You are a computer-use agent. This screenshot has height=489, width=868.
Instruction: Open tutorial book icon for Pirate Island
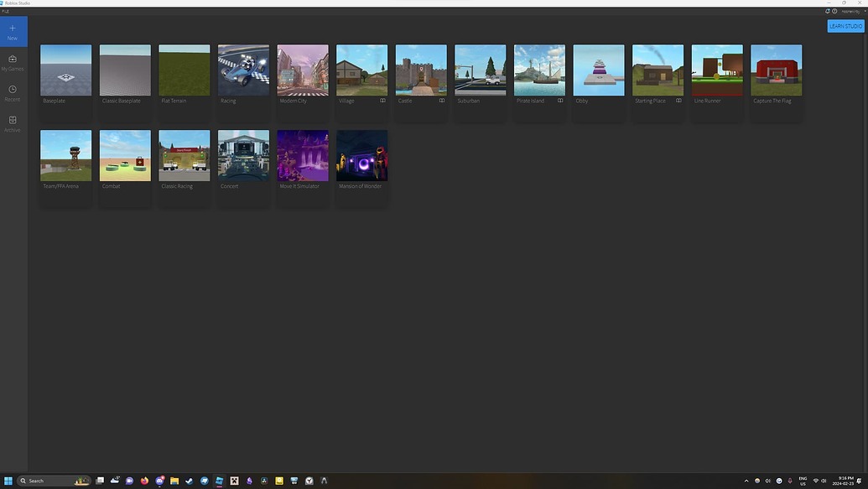tap(560, 101)
